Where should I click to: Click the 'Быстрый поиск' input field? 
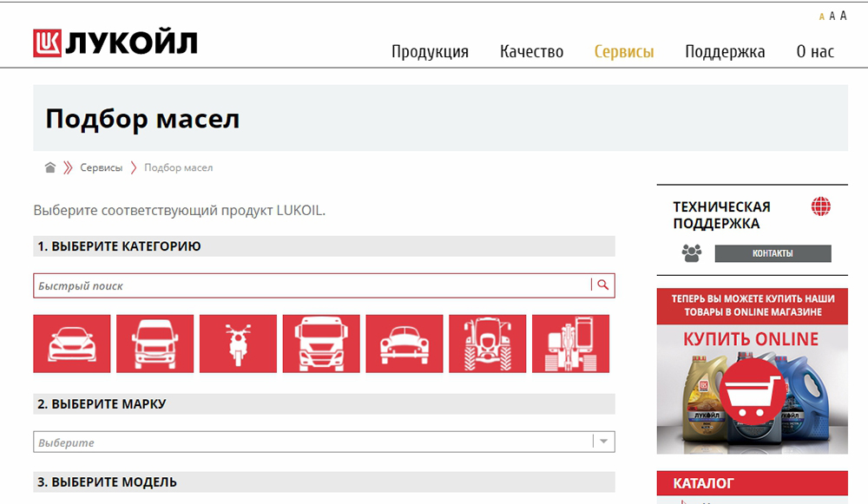point(312,285)
